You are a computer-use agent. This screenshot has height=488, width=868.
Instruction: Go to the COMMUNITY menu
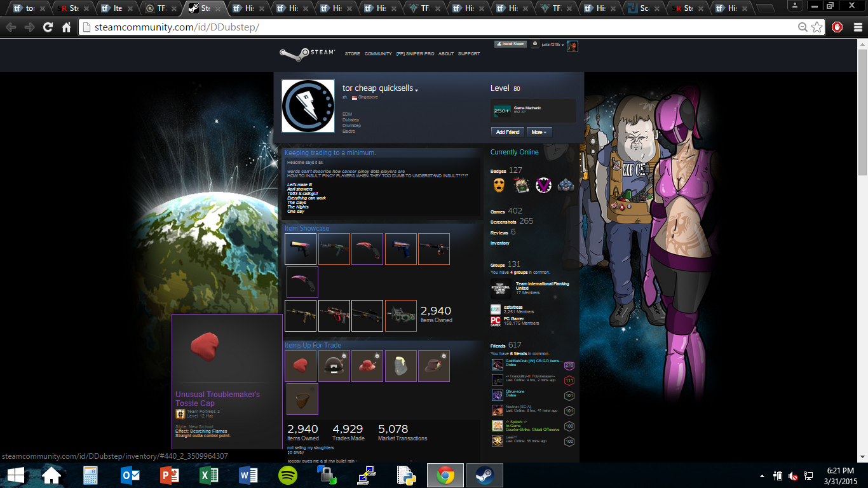click(378, 54)
